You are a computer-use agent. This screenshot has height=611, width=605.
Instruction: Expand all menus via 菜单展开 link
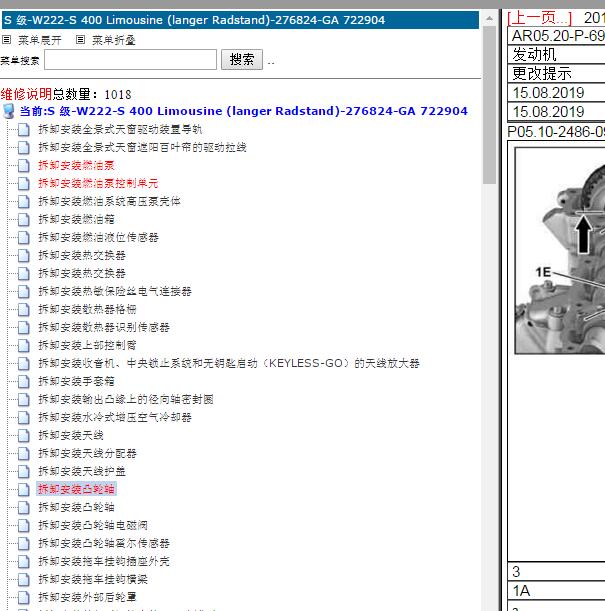pyautogui.click(x=40, y=40)
